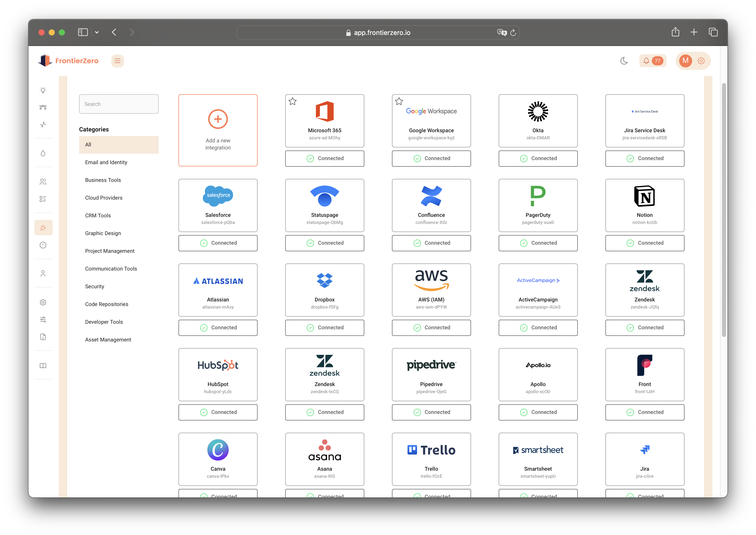Screen dimensions: 756x535
Task: Open Safari sidebar dropdown chevron
Action: (97, 32)
